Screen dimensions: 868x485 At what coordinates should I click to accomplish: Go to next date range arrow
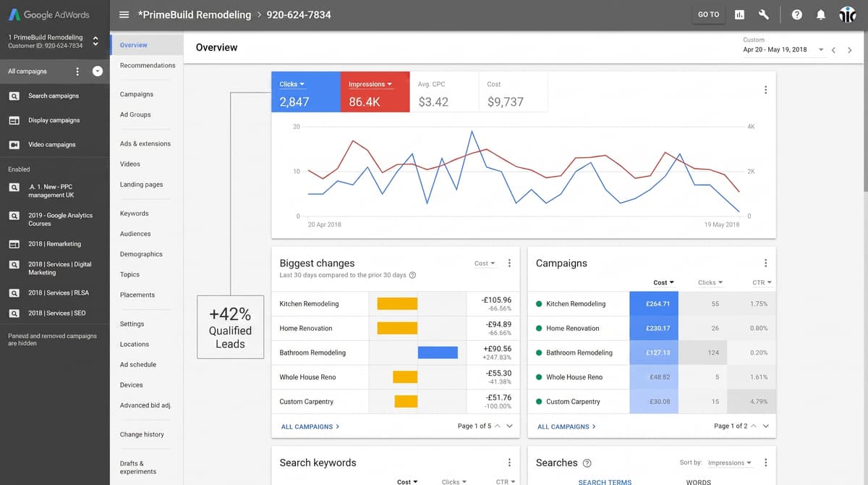click(x=850, y=50)
